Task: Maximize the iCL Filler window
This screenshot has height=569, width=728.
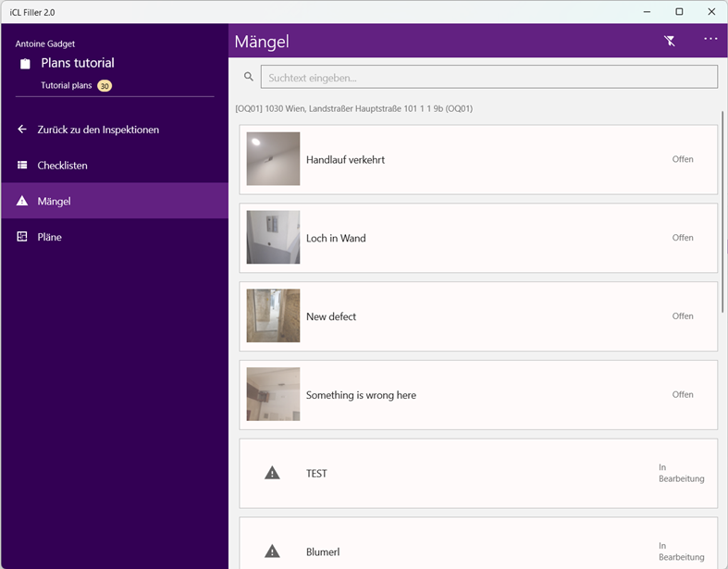Action: pos(679,12)
